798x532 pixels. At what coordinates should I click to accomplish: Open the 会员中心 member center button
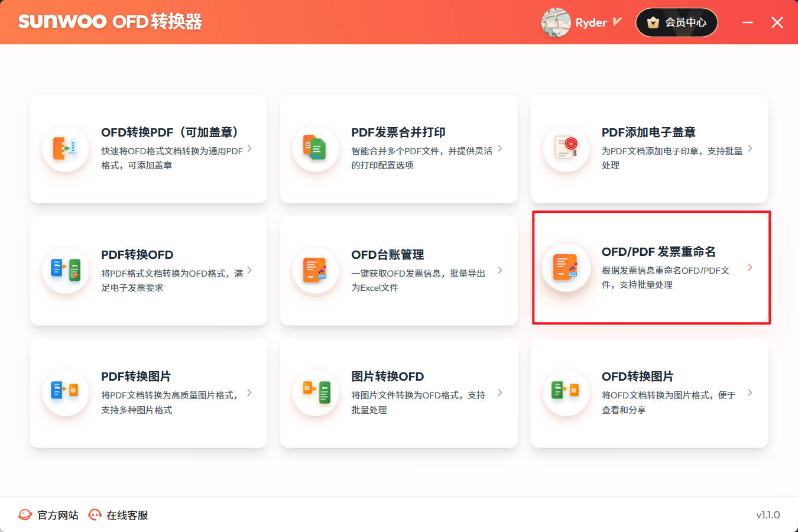(x=676, y=22)
